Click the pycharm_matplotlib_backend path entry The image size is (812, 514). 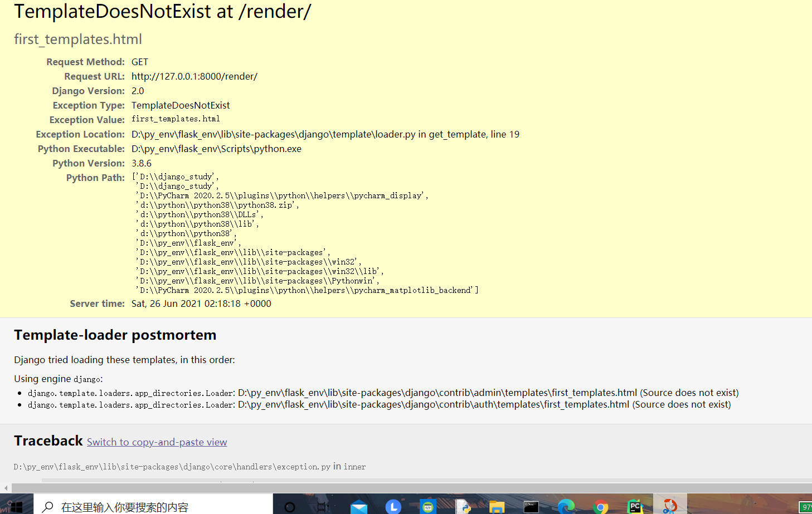tap(307, 290)
